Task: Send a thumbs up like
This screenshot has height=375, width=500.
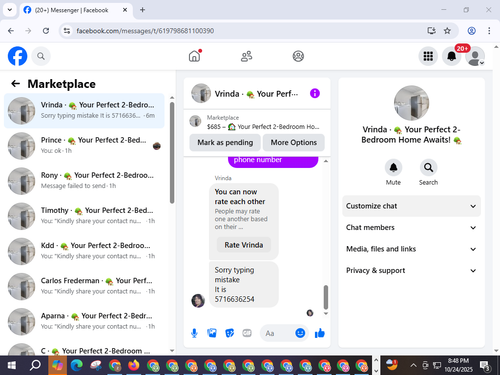Action: point(320,333)
